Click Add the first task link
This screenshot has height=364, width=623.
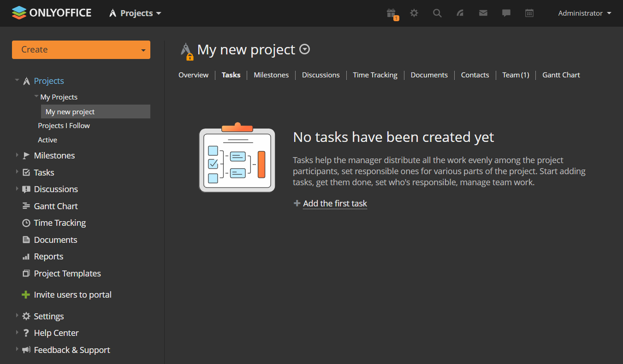(x=335, y=204)
